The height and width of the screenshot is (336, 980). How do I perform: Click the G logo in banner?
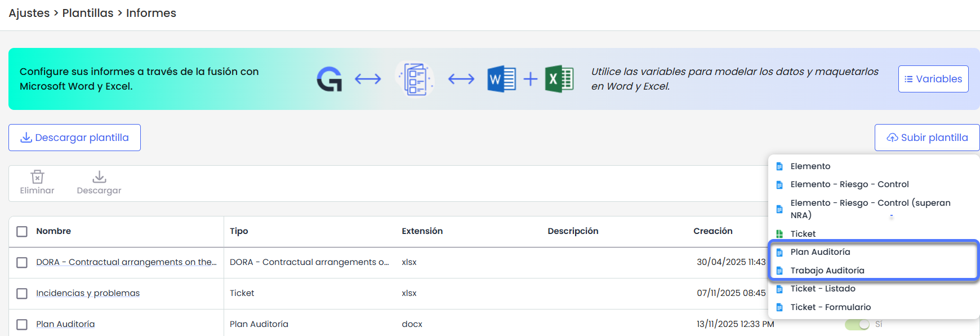pos(329,79)
